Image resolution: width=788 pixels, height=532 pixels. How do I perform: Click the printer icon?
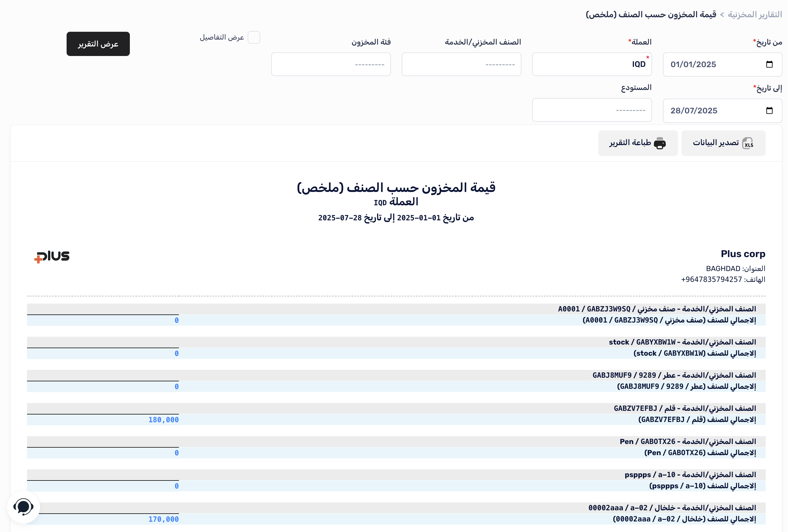coord(660,143)
